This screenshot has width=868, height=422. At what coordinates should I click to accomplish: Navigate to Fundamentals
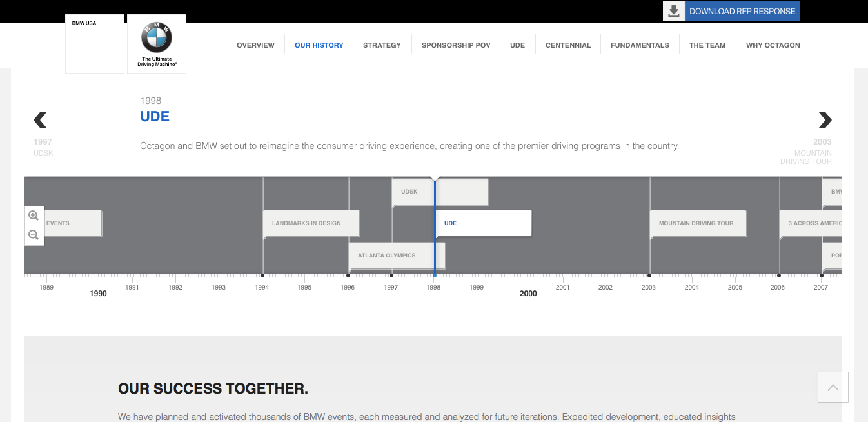point(640,45)
